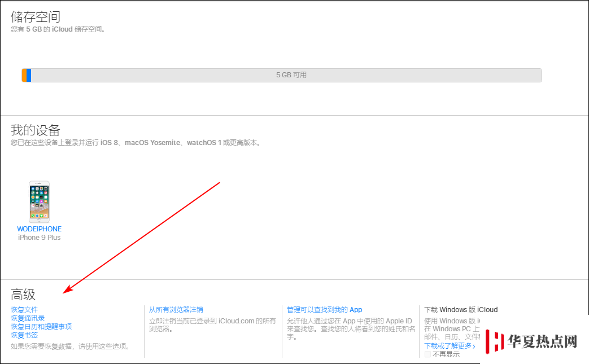Click the 5 GB 可用 storage label

pos(291,75)
